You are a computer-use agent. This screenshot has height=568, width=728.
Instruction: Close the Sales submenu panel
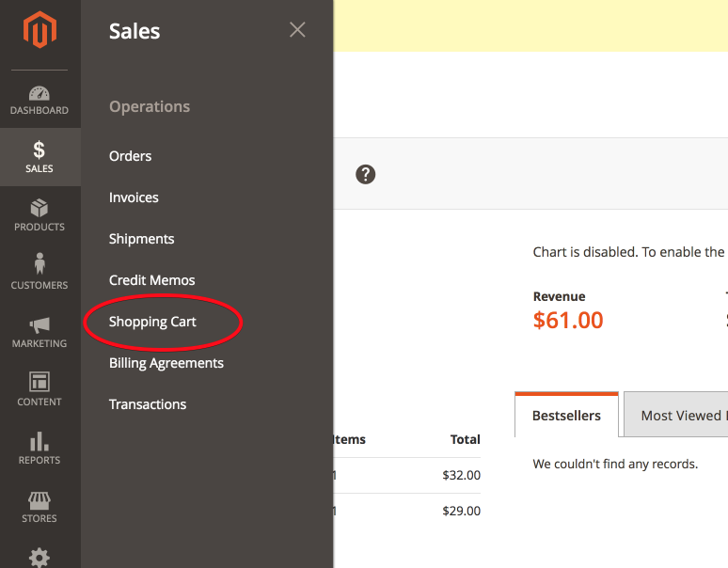297,30
